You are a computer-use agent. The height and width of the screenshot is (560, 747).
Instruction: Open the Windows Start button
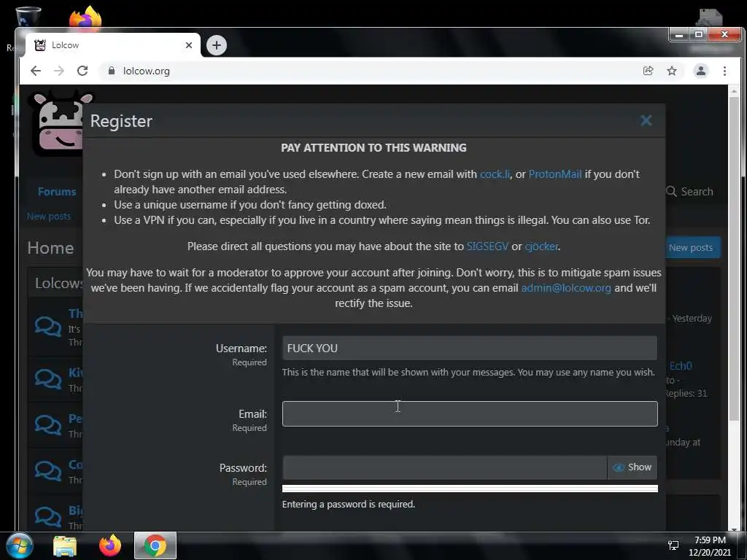(20, 545)
